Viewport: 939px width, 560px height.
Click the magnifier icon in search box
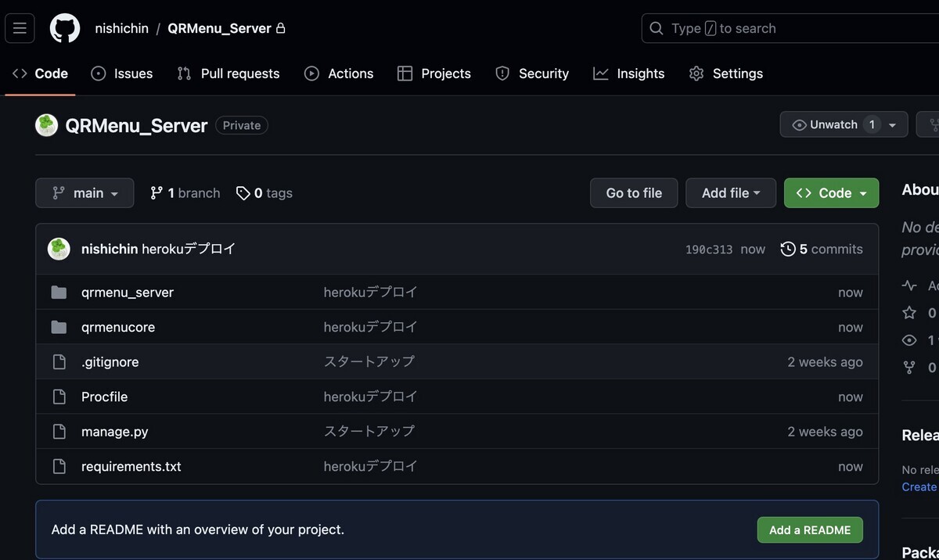click(657, 28)
